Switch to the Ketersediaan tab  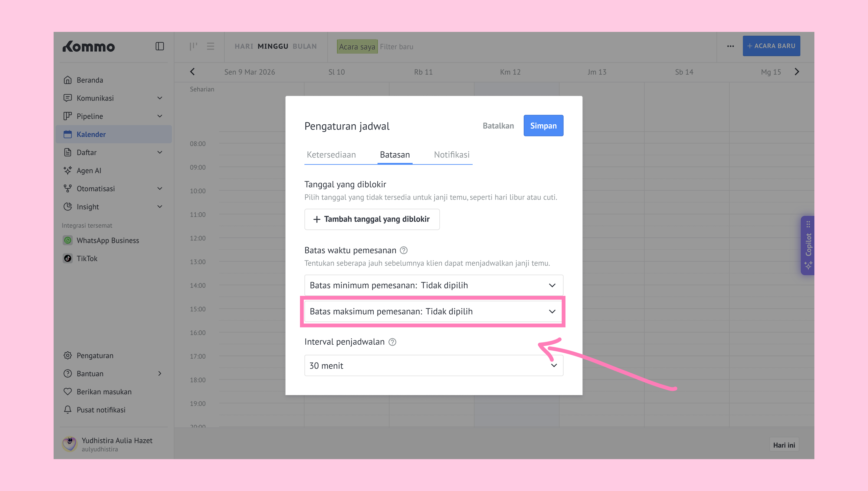tap(331, 155)
